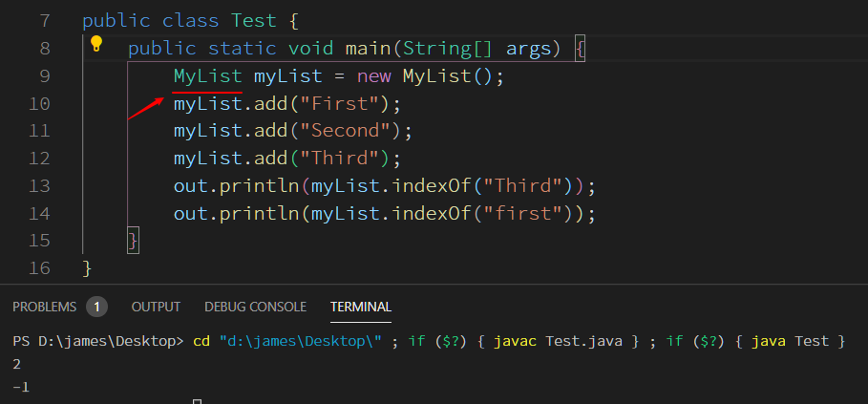
Task: Click the "First" string literal
Action: point(351,103)
